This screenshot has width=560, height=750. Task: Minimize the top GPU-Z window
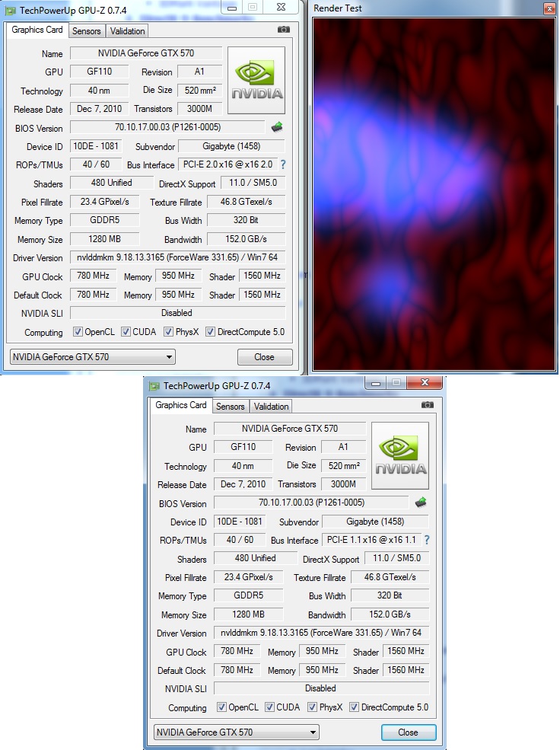pos(232,8)
